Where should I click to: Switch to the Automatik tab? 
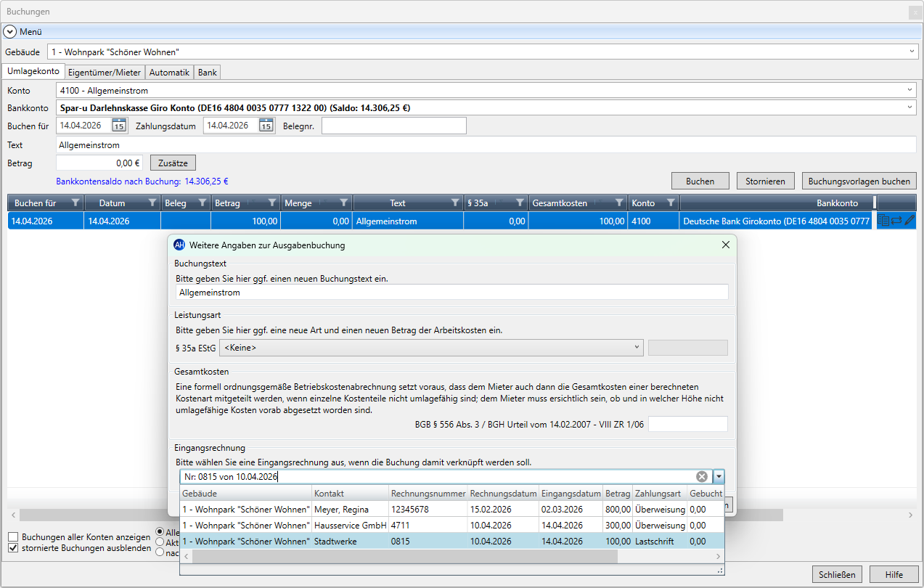tap(169, 73)
